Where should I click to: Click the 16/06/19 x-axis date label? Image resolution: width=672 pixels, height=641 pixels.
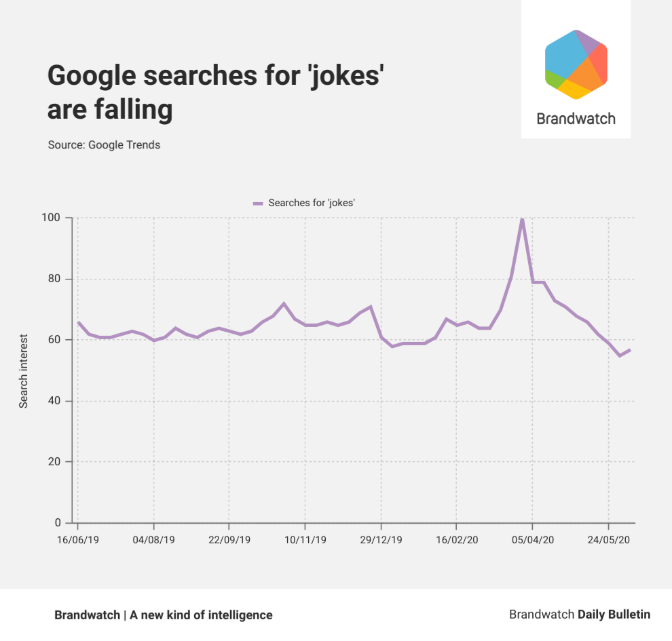click(x=77, y=540)
